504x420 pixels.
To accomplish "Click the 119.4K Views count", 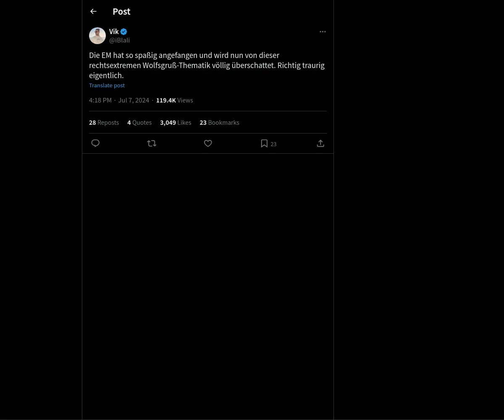I will pos(174,100).
